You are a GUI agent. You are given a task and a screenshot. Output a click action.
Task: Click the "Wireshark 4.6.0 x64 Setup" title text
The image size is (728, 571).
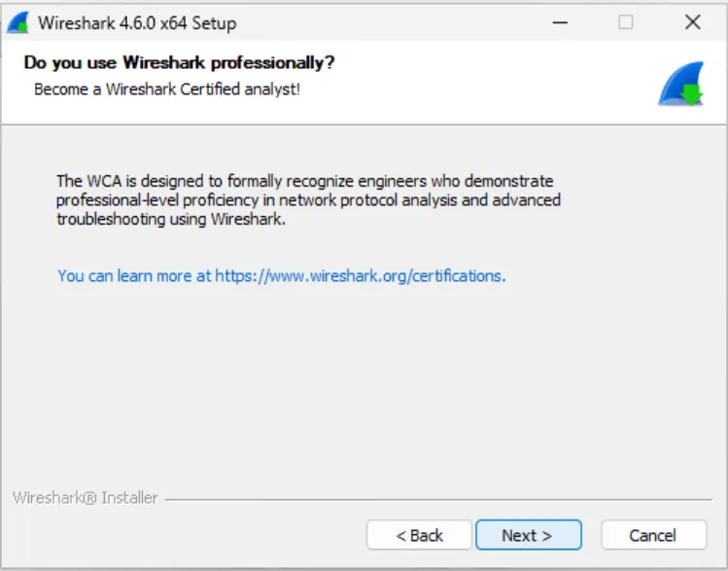137,22
